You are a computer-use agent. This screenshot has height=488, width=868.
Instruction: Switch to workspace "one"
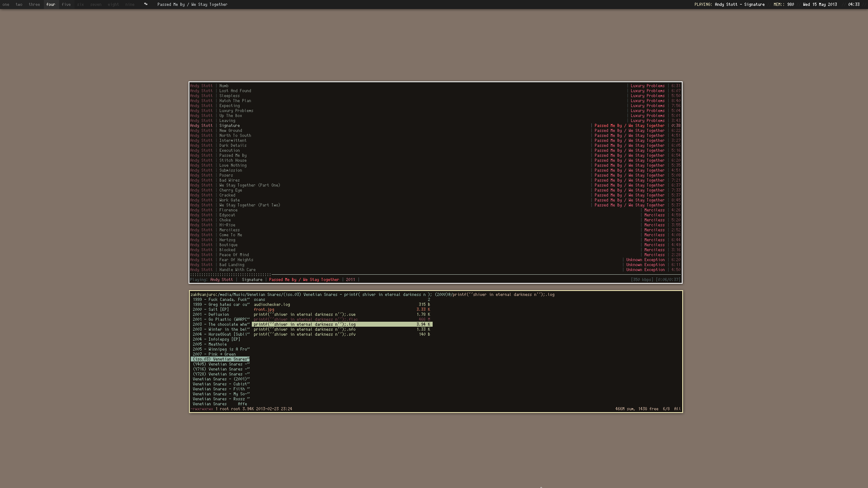point(6,4)
